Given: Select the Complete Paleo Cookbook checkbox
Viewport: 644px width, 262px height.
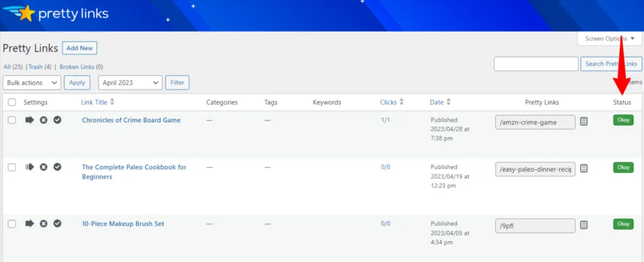Looking at the screenshot, I should tap(12, 167).
